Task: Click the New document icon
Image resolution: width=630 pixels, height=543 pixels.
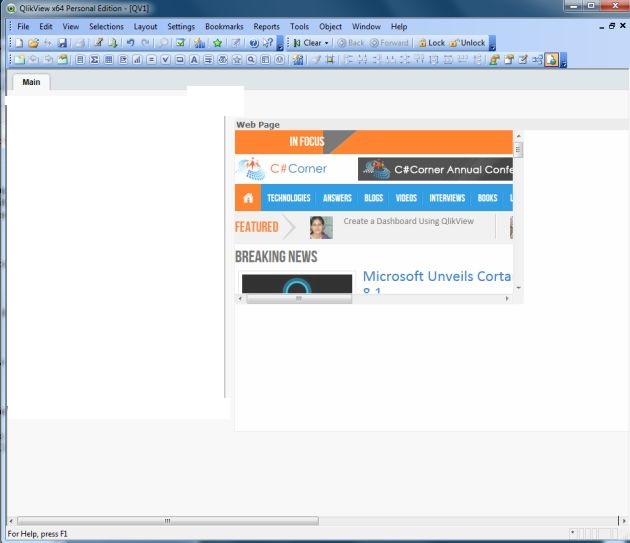Action: click(x=18, y=43)
